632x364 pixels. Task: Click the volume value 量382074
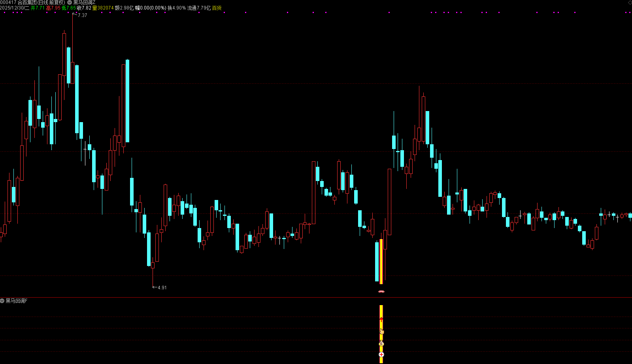tap(103, 8)
